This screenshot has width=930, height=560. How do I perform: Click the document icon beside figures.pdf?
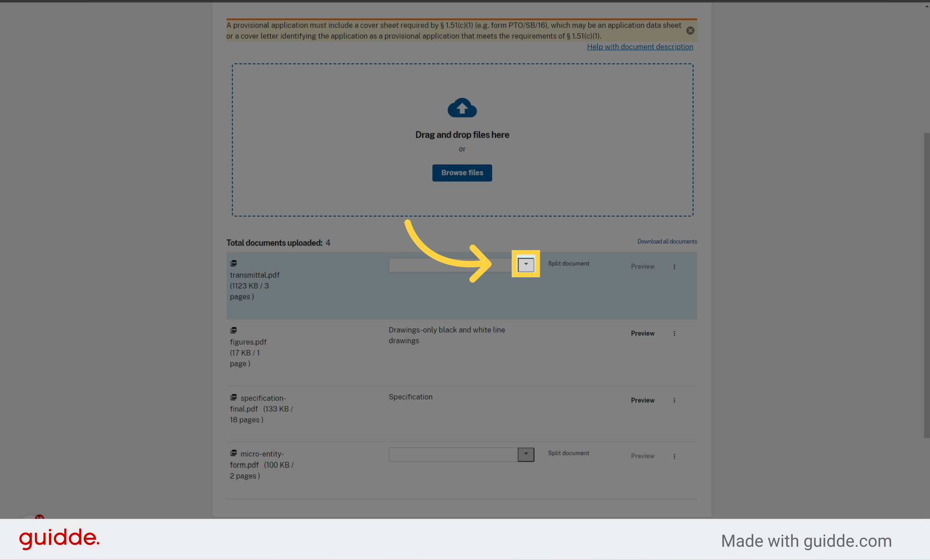pos(233,330)
